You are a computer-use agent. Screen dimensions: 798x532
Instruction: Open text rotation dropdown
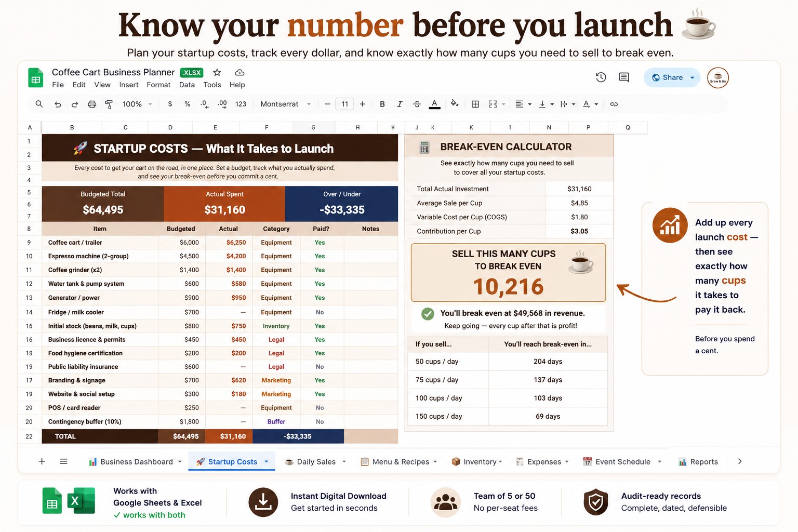pyautogui.click(x=591, y=104)
